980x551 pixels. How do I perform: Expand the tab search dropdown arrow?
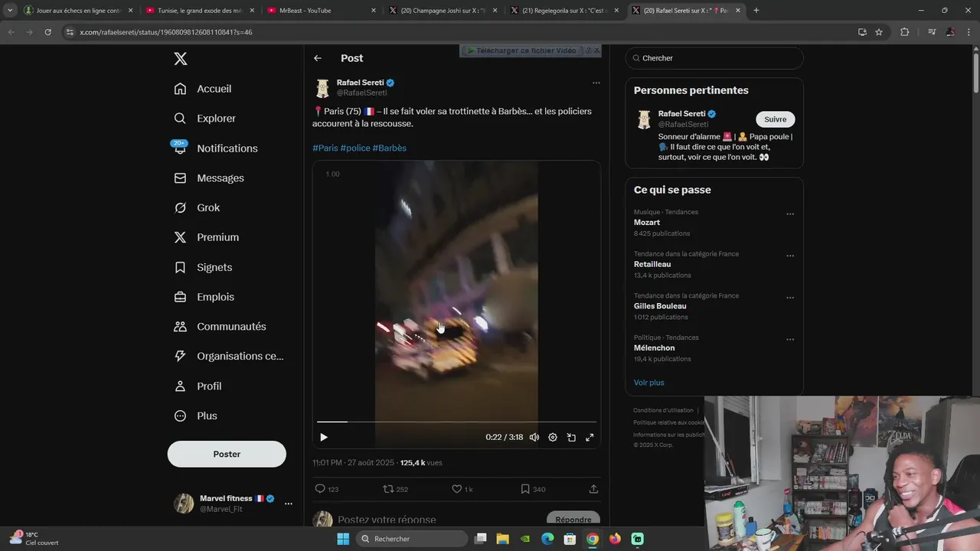(9, 11)
